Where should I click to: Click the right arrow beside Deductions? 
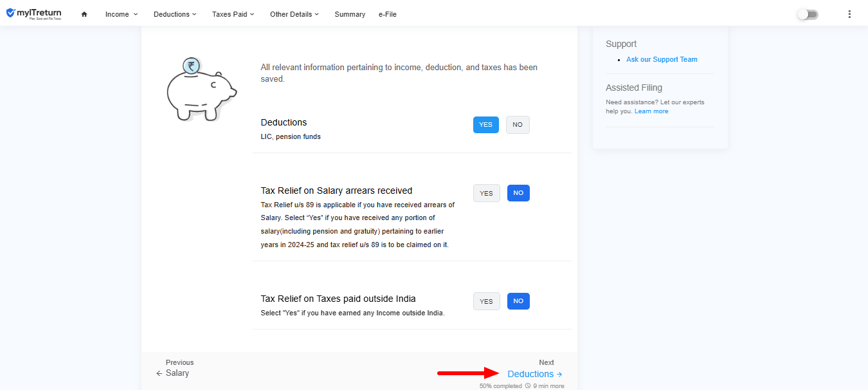[559, 374]
